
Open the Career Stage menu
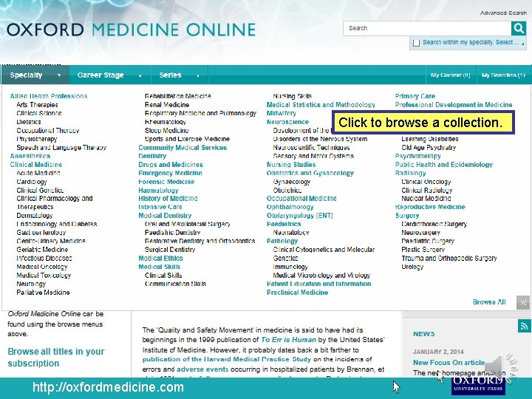[x=109, y=75]
